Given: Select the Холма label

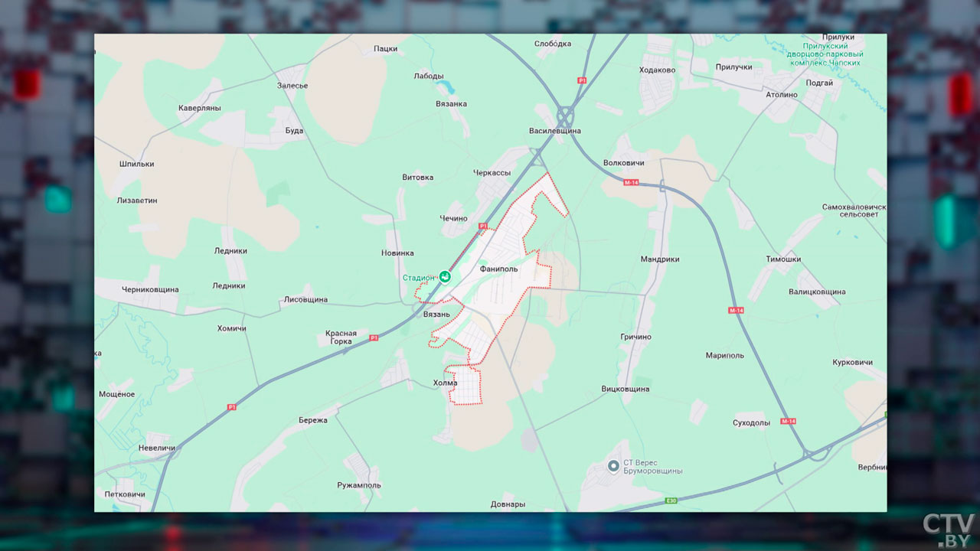Looking at the screenshot, I should pyautogui.click(x=445, y=383).
